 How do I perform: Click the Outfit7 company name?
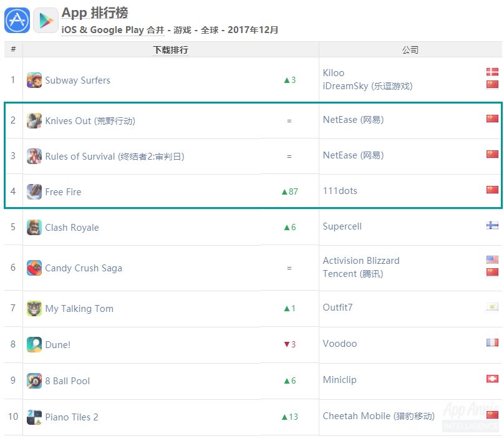pos(337,308)
